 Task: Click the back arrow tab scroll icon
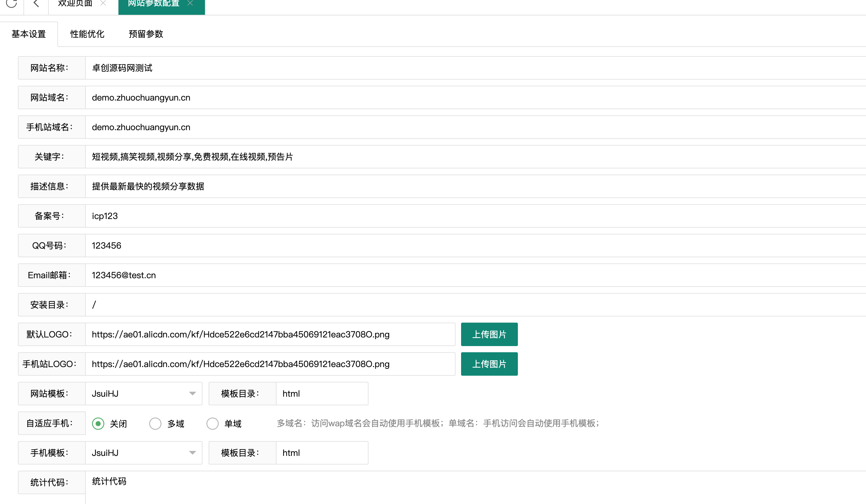[36, 3]
